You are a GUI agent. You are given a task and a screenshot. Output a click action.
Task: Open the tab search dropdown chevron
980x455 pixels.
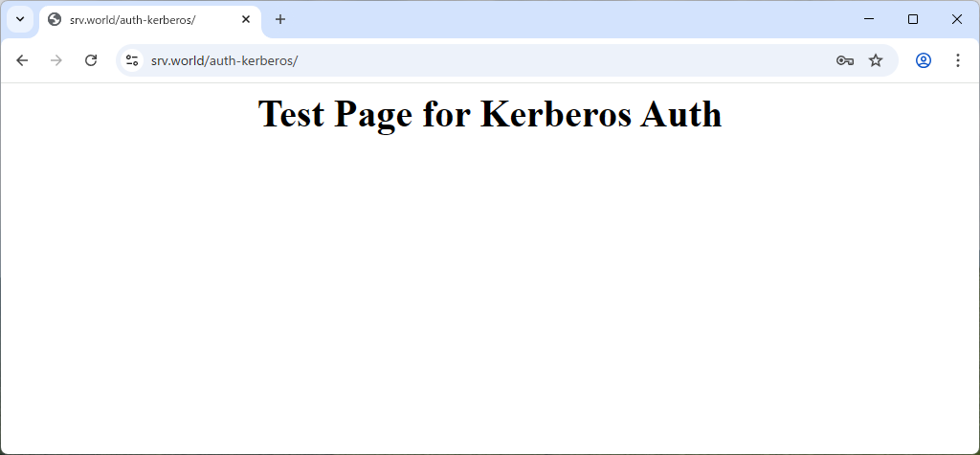(x=20, y=19)
